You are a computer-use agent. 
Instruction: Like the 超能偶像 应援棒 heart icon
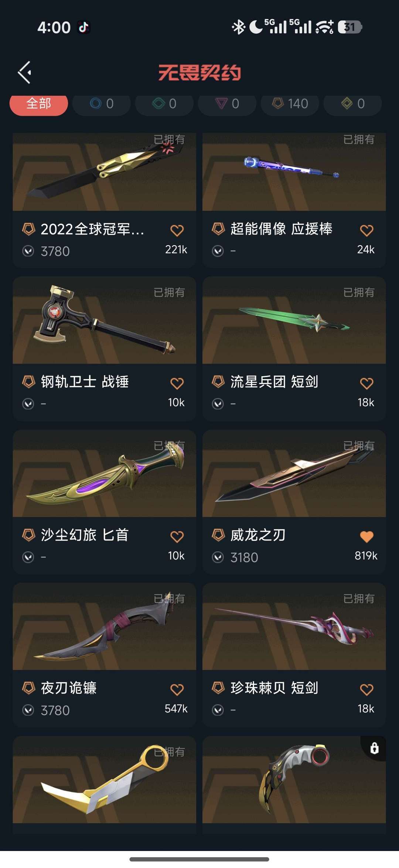pos(366,230)
